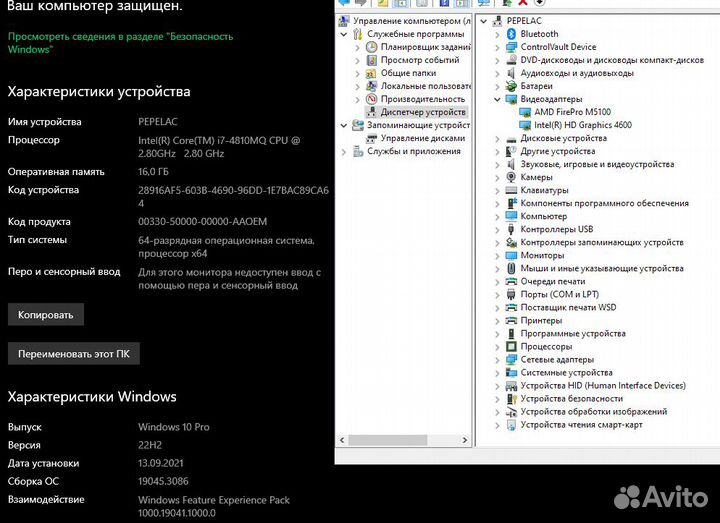Click the Камеры webcam icon
The image size is (720, 523).
click(511, 177)
